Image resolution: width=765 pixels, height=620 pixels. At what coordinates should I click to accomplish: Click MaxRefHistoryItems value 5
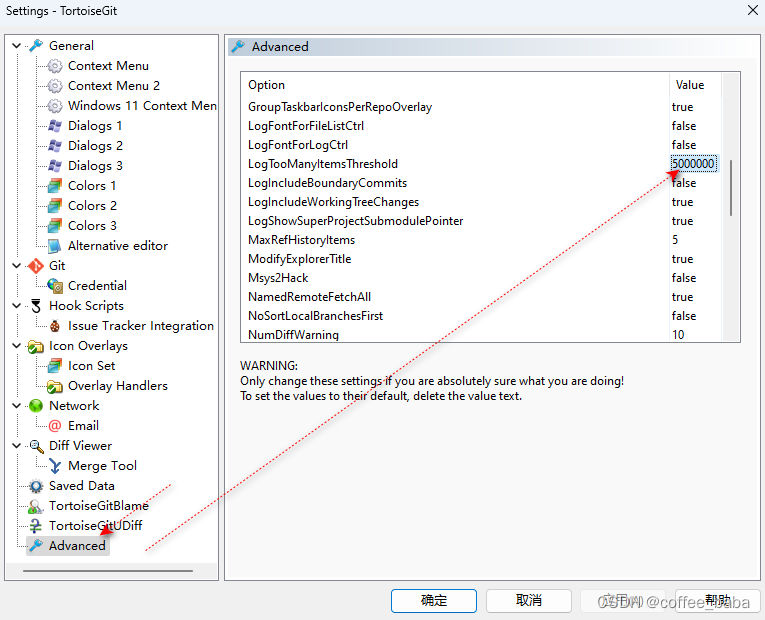[x=675, y=240]
